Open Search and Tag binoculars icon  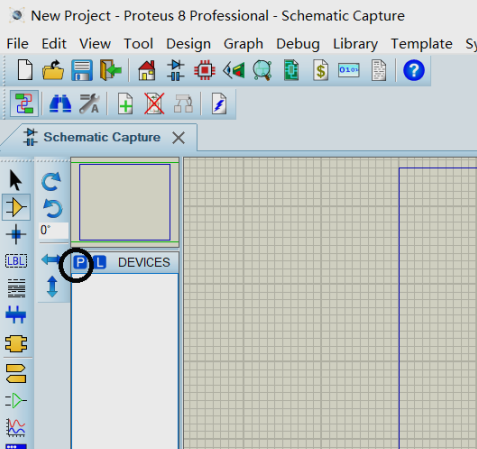click(x=60, y=104)
